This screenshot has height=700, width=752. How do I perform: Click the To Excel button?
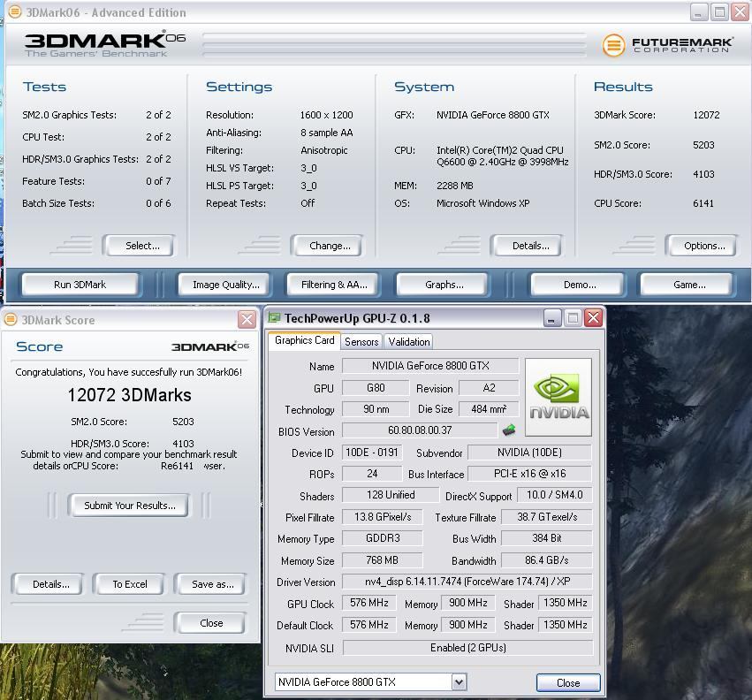[128, 584]
